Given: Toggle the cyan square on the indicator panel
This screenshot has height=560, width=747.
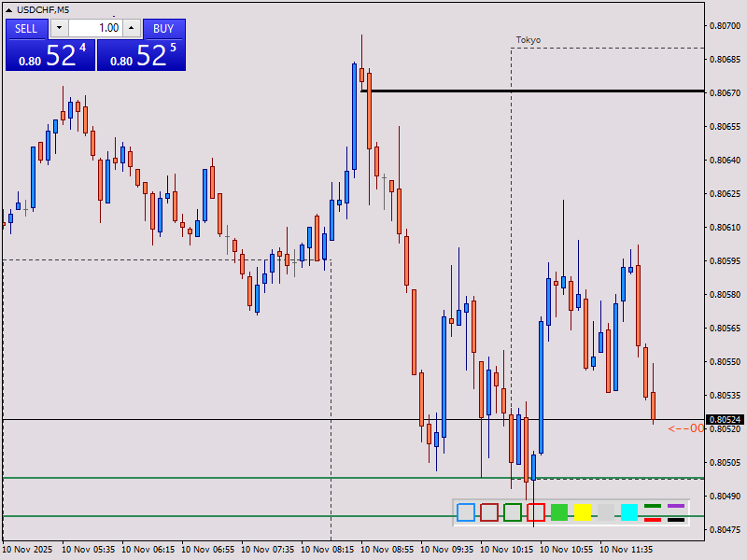Looking at the screenshot, I should click(631, 511).
